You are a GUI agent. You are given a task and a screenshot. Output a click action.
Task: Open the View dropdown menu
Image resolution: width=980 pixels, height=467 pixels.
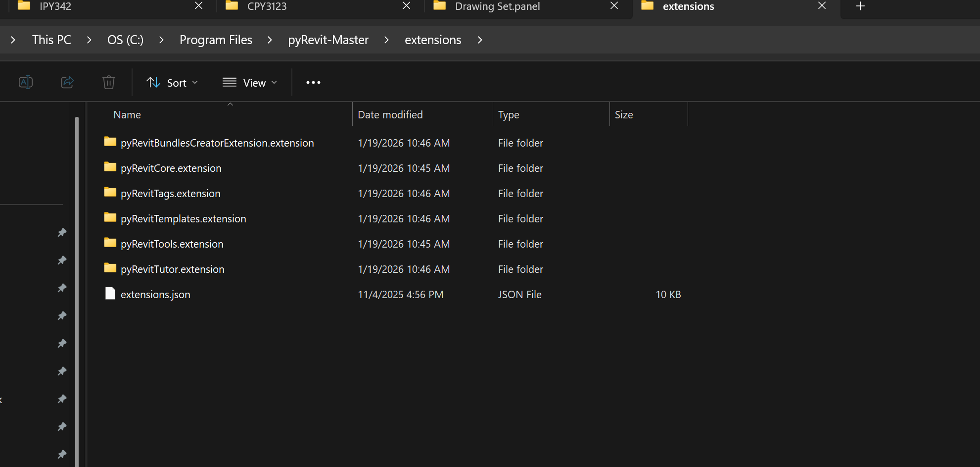[250, 83]
